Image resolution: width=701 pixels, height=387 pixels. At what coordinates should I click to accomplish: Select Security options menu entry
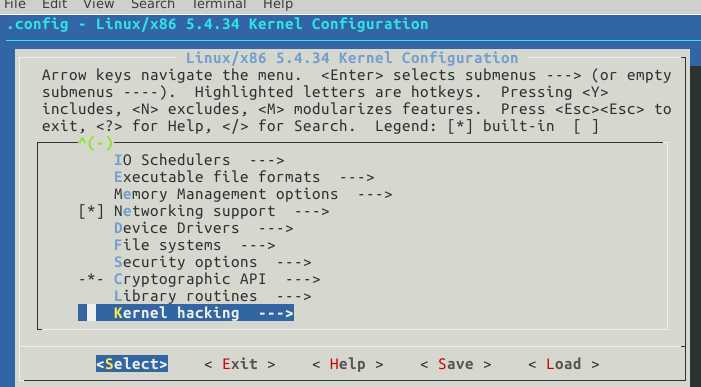212,262
